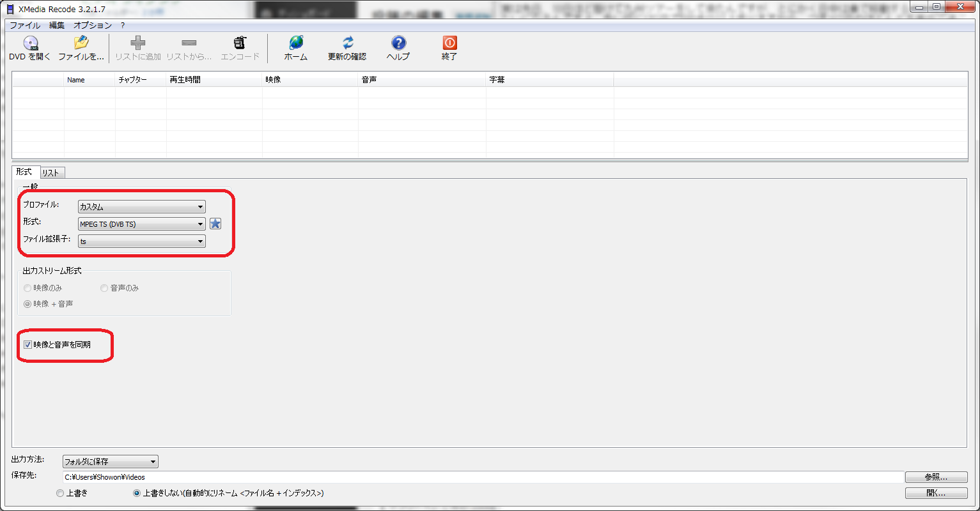Click the チャプター column header
The width and height of the screenshot is (980, 511).
pyautogui.click(x=141, y=80)
